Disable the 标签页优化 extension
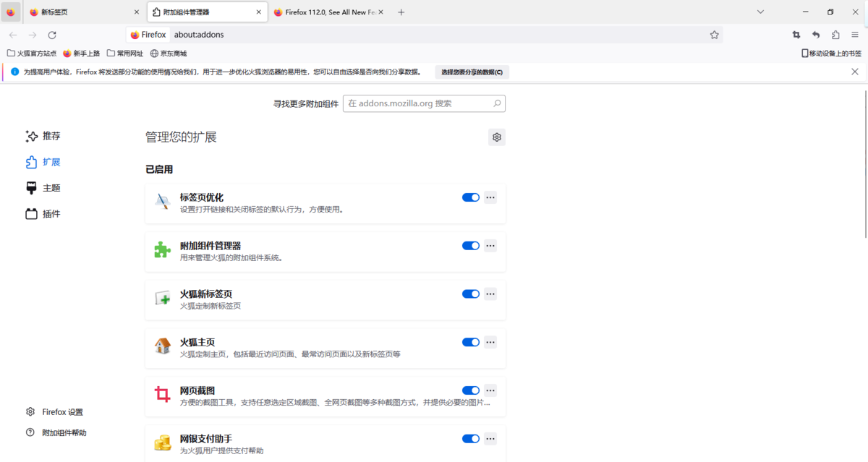Viewport: 868px width, 462px height. [x=471, y=197]
